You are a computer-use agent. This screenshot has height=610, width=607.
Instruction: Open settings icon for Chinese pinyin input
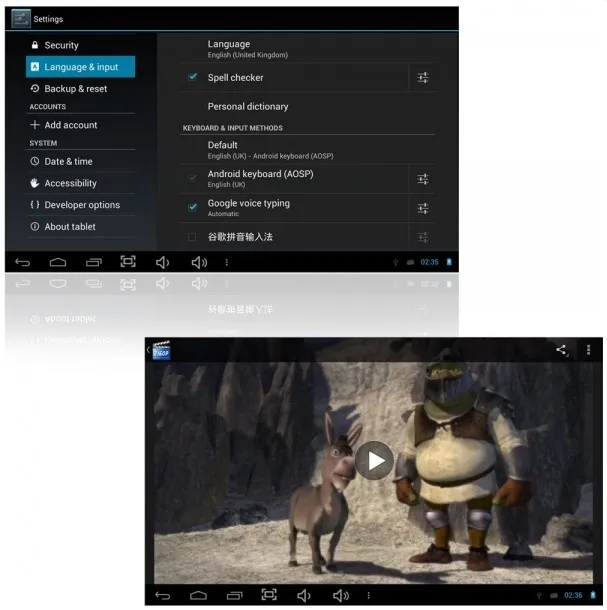[x=423, y=237]
